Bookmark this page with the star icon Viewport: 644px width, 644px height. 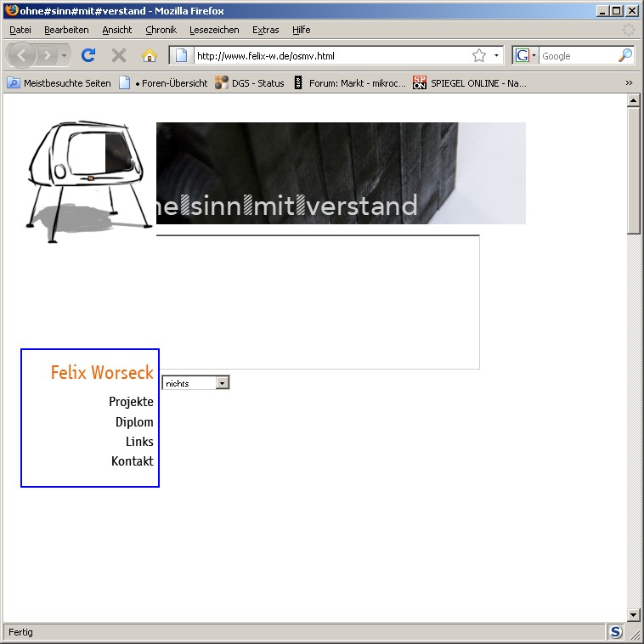coord(479,55)
